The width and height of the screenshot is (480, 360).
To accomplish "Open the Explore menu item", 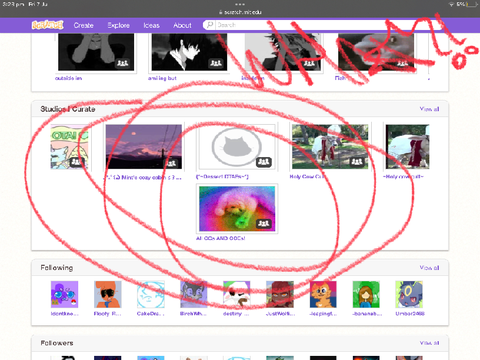I will tap(118, 25).
